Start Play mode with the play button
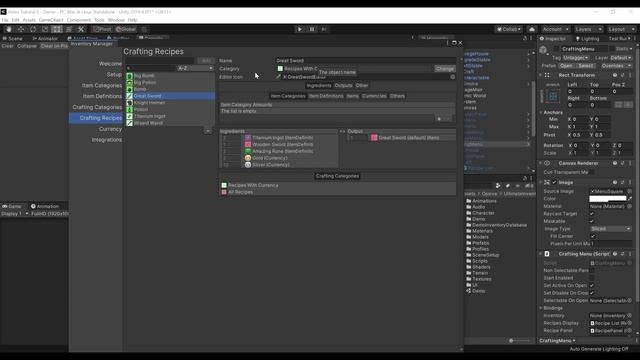This screenshot has height=360, width=640. tap(300, 29)
